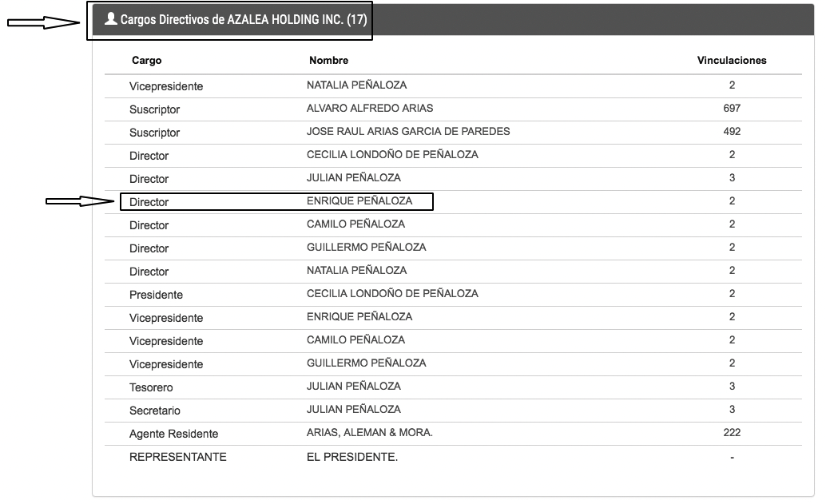This screenshot has width=826, height=504.
Task: Open ARIAS, ALEMAN & MORA. agent link
Action: click(x=370, y=432)
